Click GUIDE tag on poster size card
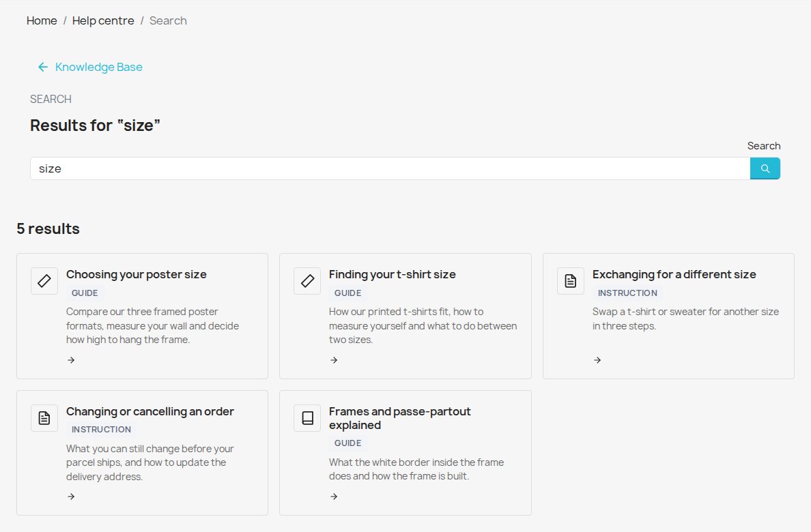This screenshot has width=811, height=532. pos(85,293)
